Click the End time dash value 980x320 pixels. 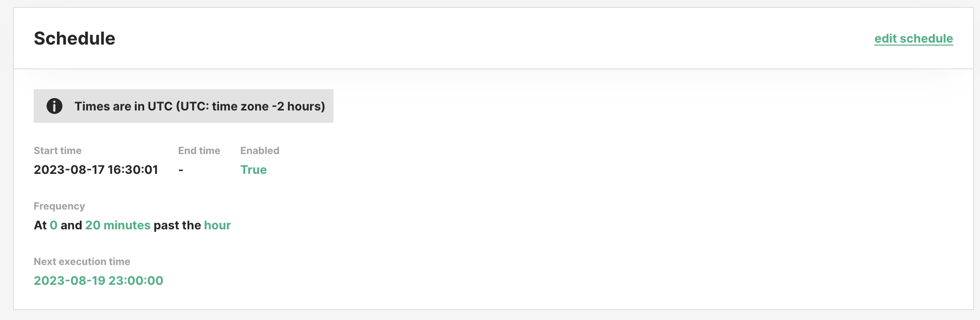[x=181, y=170]
